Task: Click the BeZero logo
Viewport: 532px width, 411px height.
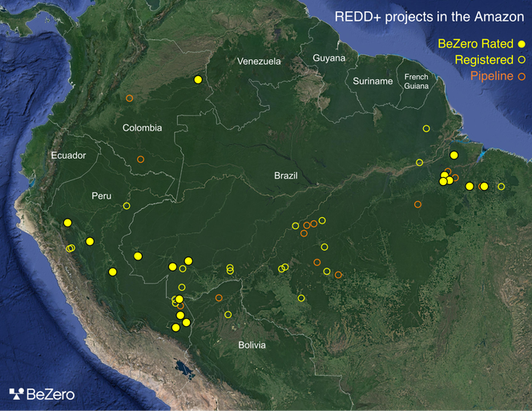Action: [x=42, y=394]
